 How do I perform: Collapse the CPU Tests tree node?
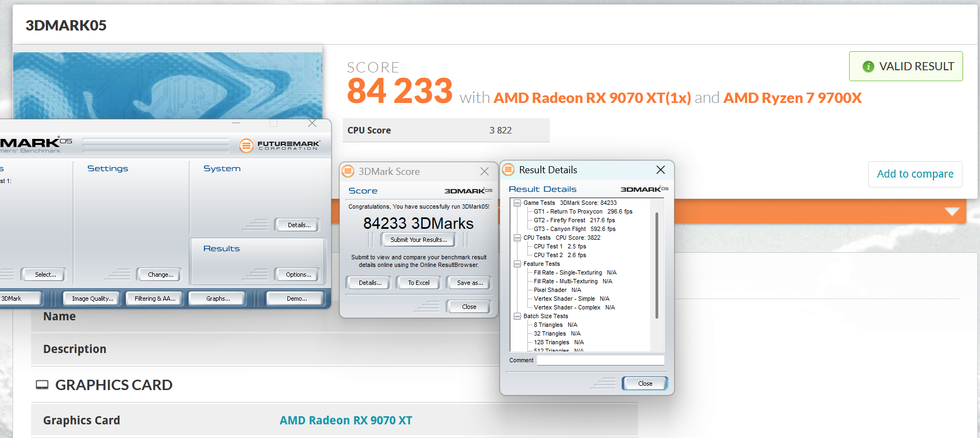(x=517, y=238)
